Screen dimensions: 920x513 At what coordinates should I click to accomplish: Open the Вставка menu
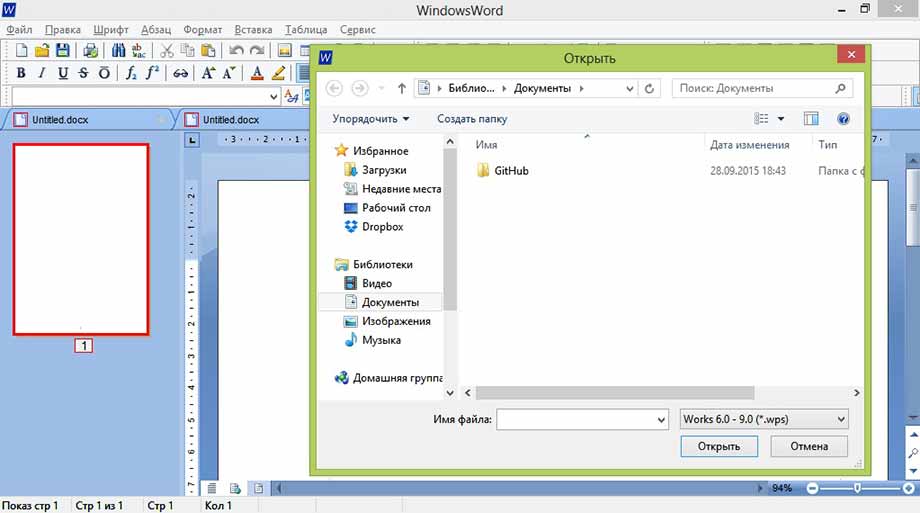pos(253,29)
